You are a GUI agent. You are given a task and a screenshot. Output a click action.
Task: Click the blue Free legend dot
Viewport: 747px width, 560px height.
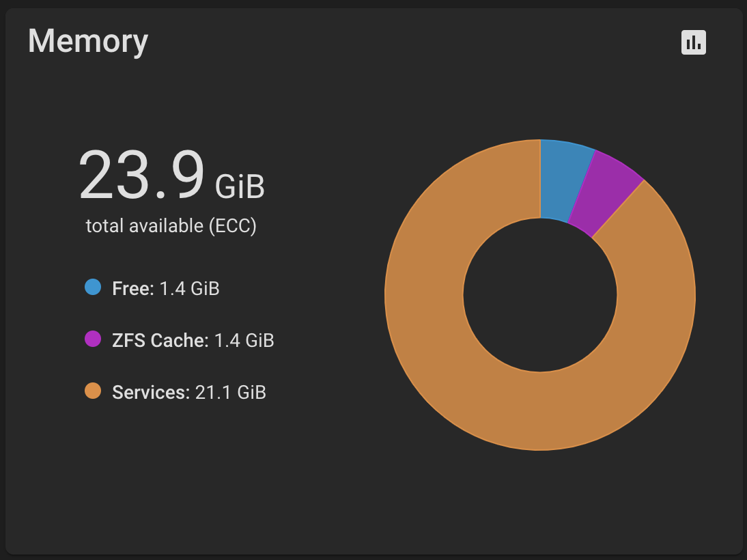(93, 288)
